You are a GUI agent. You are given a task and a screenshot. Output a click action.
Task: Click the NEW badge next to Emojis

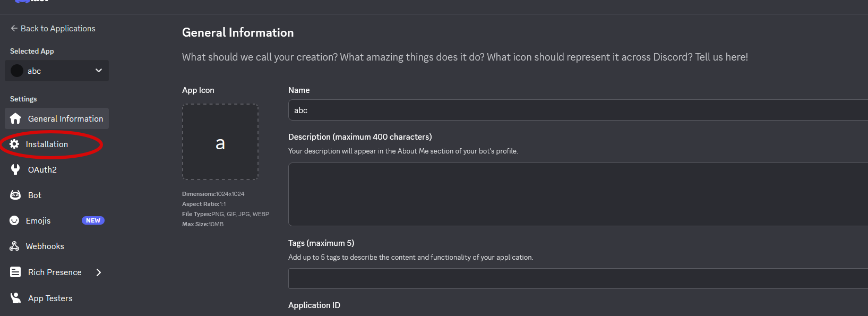(x=93, y=220)
